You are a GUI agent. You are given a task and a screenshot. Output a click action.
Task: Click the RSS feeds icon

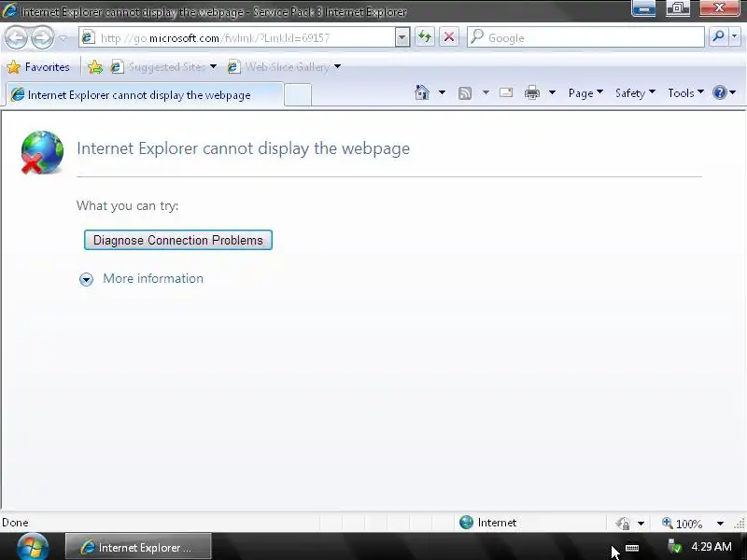click(x=464, y=92)
